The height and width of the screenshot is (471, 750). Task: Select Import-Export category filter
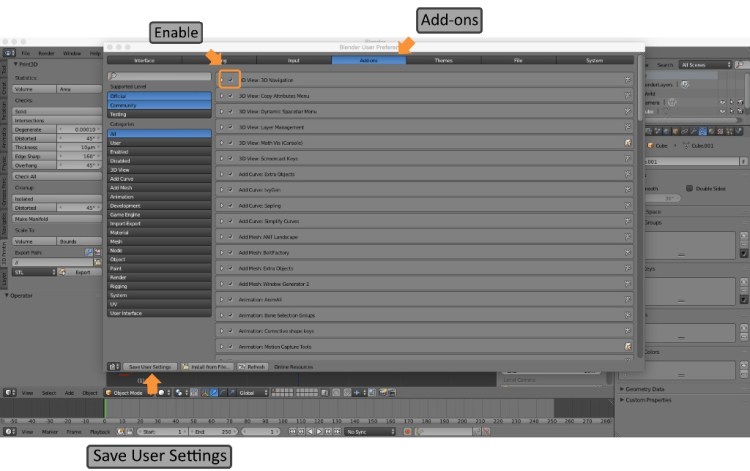(x=159, y=223)
